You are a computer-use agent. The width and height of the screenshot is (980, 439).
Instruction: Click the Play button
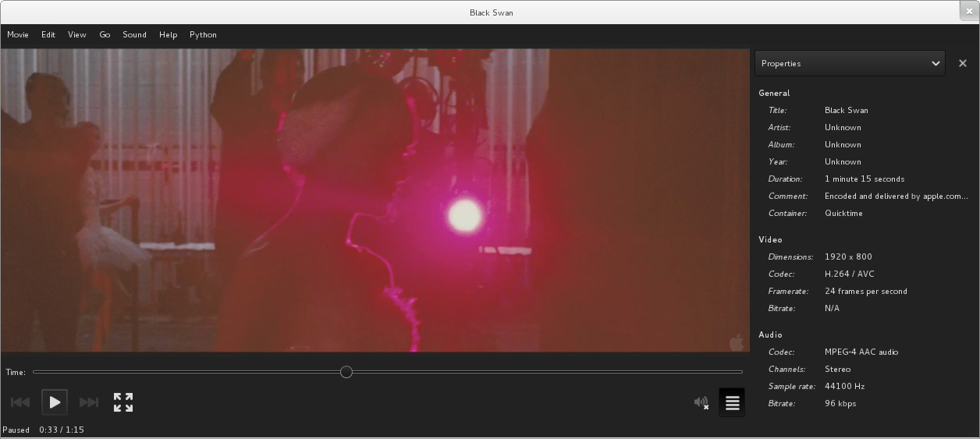tap(55, 402)
